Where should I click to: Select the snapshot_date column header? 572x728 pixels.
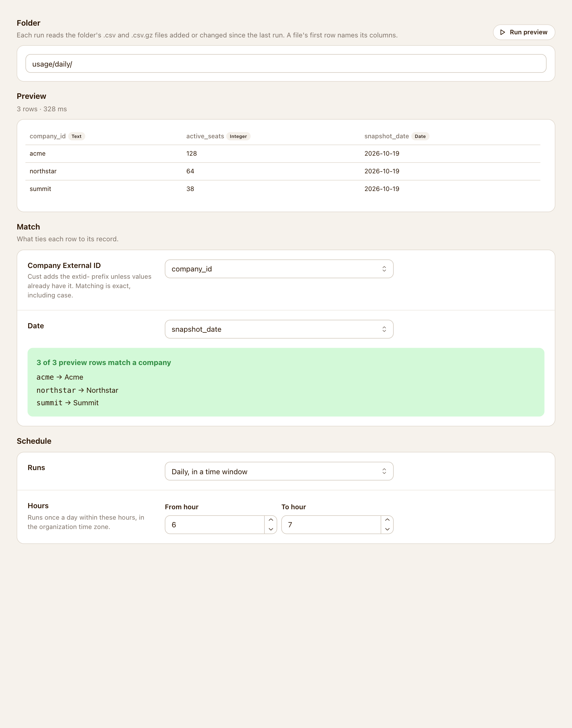pyautogui.click(x=387, y=136)
